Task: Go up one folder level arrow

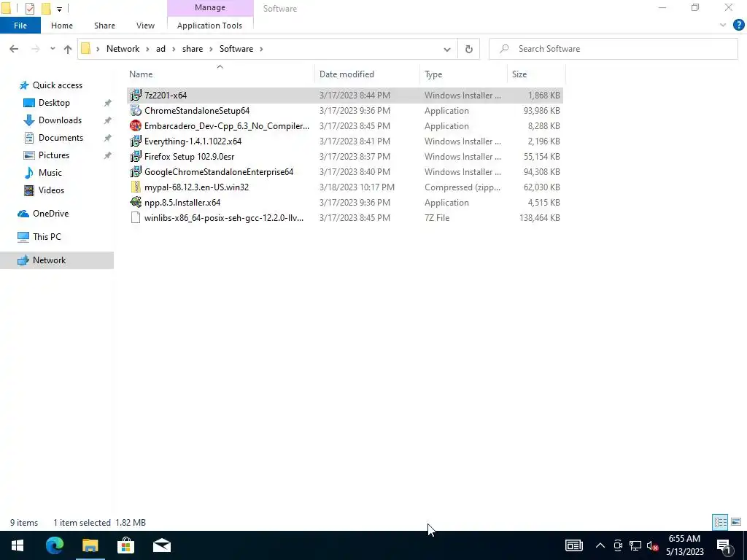Action: coord(68,49)
